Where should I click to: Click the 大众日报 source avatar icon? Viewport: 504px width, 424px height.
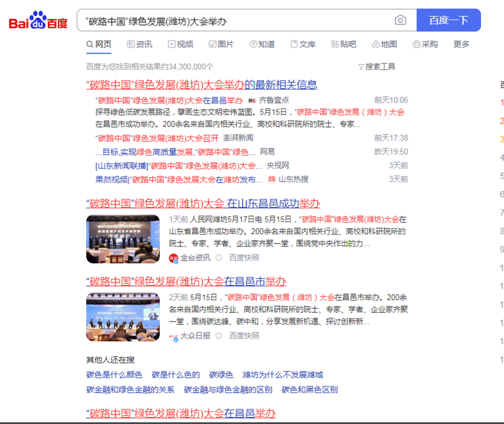point(174,336)
